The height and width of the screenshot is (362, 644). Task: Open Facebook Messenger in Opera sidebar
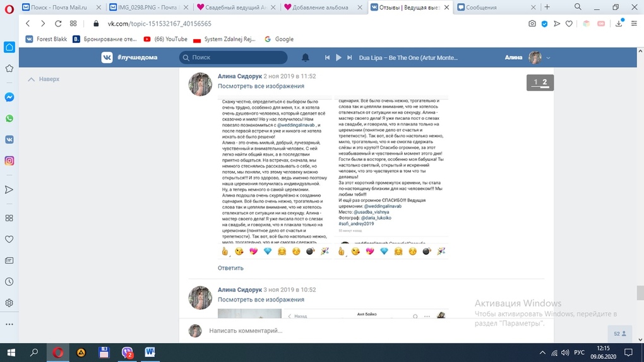point(9,97)
